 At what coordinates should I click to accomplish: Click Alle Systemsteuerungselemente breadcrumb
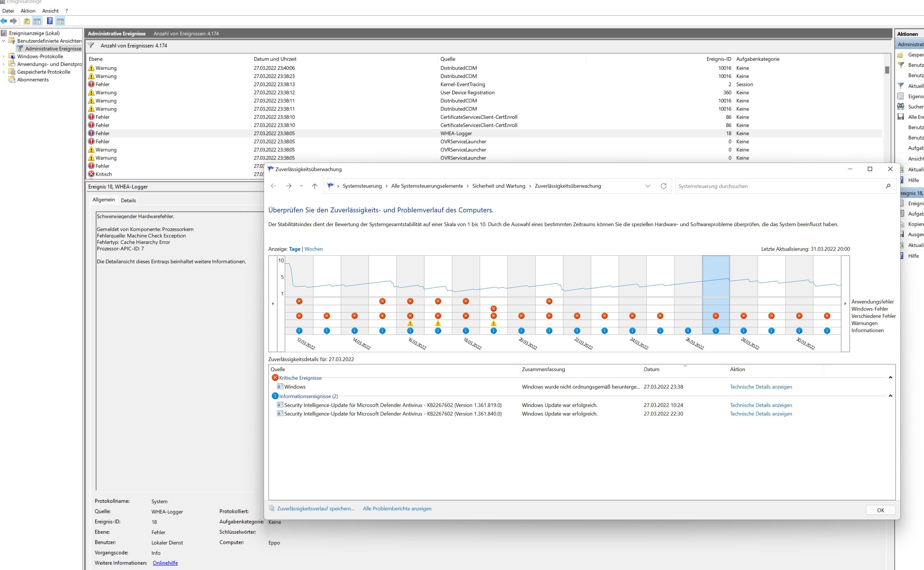coord(427,186)
